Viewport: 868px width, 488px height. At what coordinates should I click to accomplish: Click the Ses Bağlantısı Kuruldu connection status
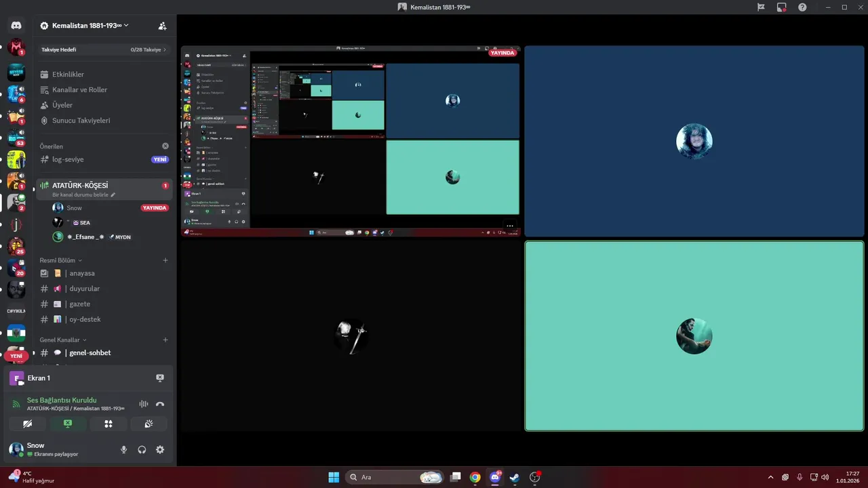tap(62, 400)
